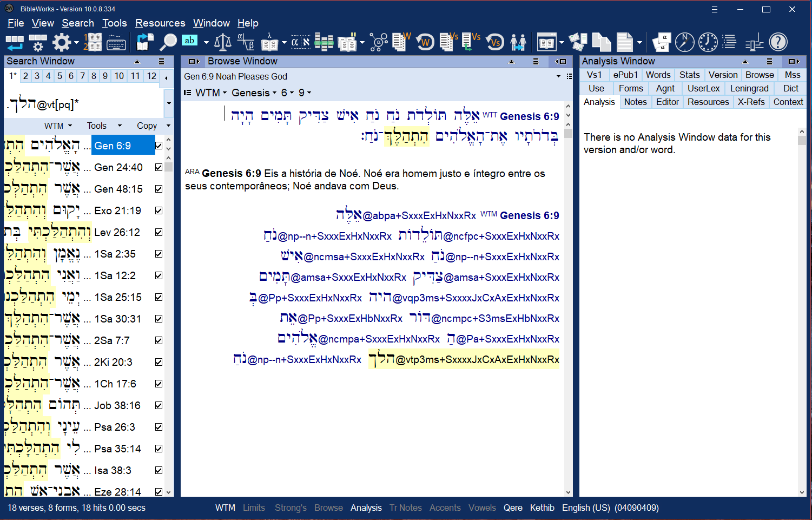812x520 pixels.
Task: Click the gear settings icon in toolbar
Action: coord(62,42)
